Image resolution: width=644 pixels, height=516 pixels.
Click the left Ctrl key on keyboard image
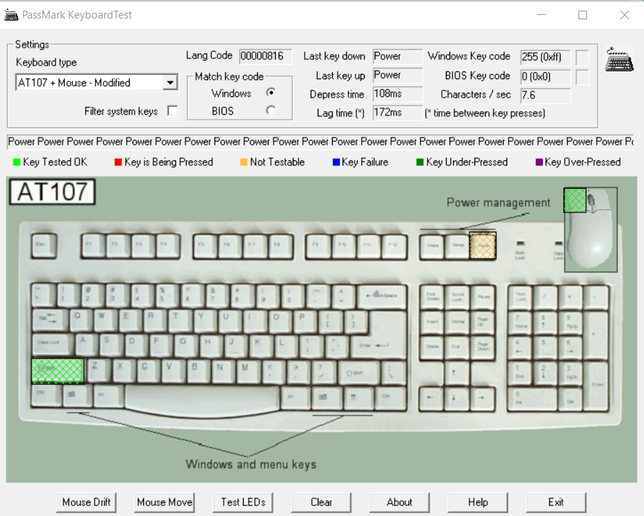(45, 396)
